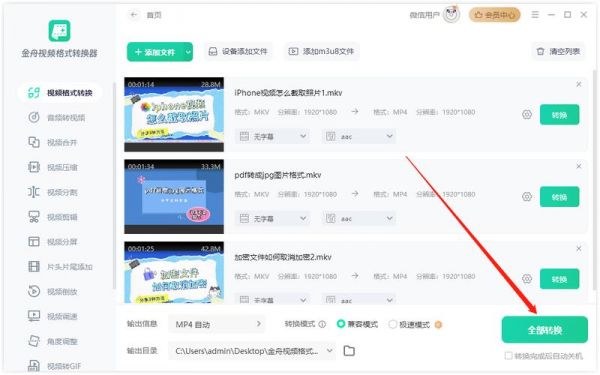The height and width of the screenshot is (375, 600).
Task: Select 视频格式转换 in the sidebar
Action: pos(60,93)
